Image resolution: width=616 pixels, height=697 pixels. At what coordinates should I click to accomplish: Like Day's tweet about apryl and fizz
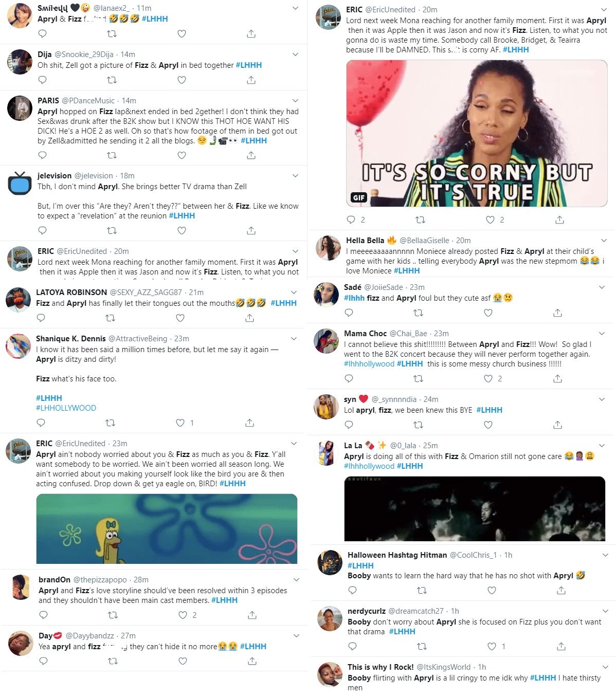(x=183, y=662)
